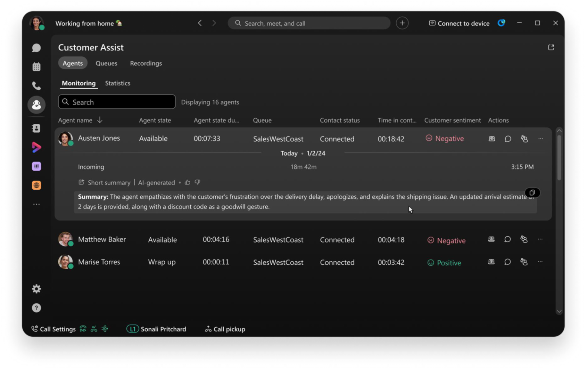Open the Contacts sidebar icon
588x370 pixels.
click(36, 128)
